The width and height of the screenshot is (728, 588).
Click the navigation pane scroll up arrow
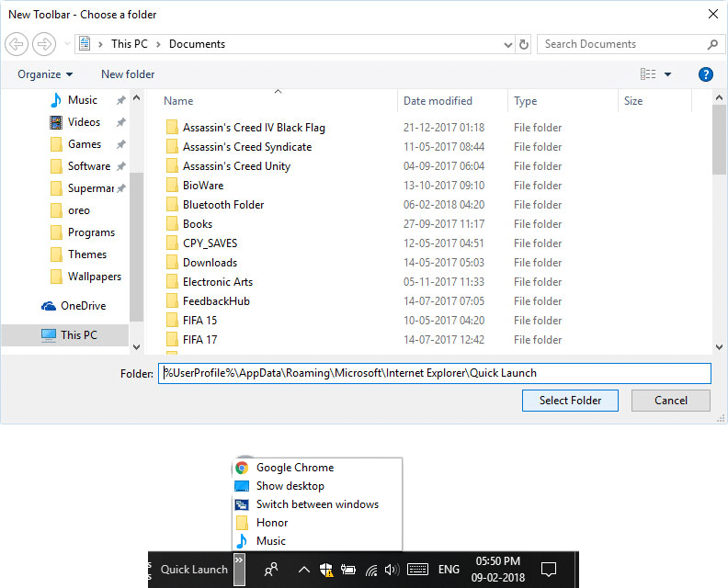pyautogui.click(x=136, y=98)
